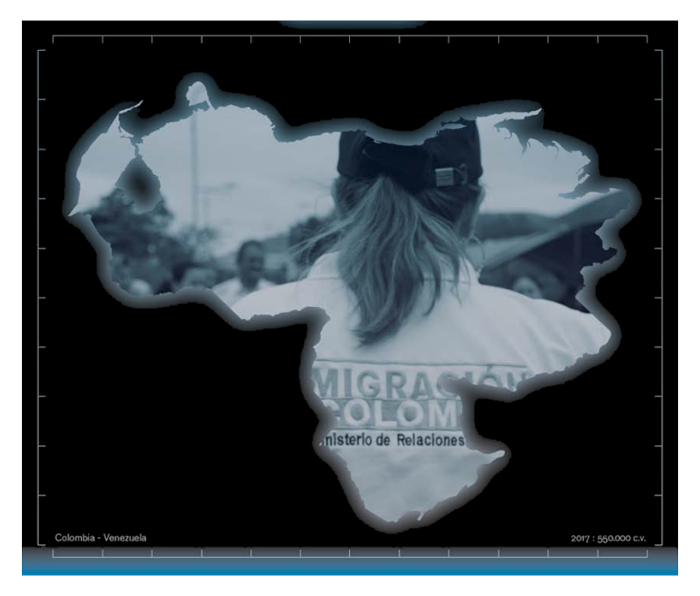Click the "Colombia - Venezuela" caption text
The image size is (700, 596).
click(101, 538)
